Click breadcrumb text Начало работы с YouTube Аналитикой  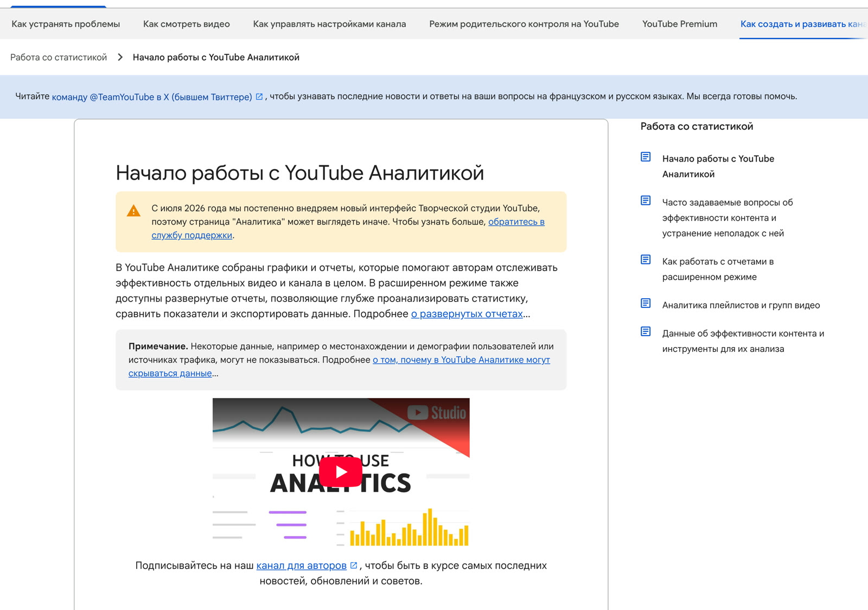click(216, 57)
